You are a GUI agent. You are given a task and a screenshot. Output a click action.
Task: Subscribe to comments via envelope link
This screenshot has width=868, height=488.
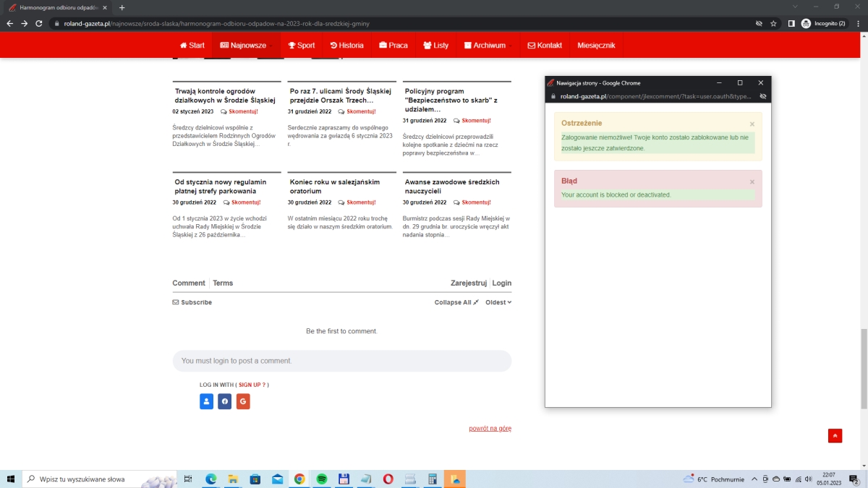click(192, 302)
